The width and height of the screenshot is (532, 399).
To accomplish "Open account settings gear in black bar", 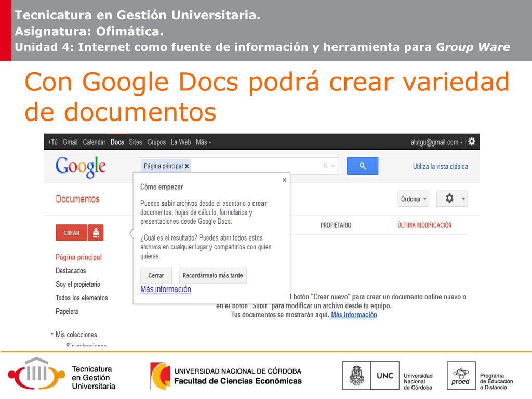I will click(x=472, y=141).
